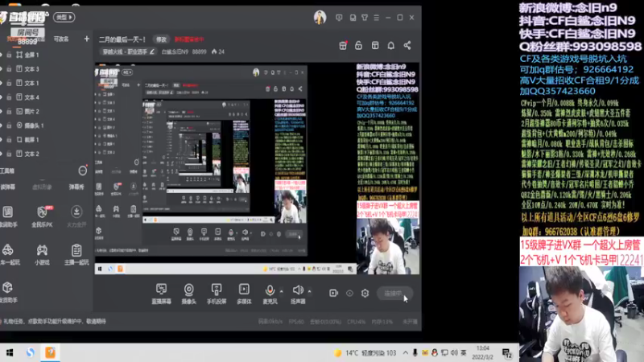
Task: Open the 模型 mode selector next to the logo
Action: point(64,17)
